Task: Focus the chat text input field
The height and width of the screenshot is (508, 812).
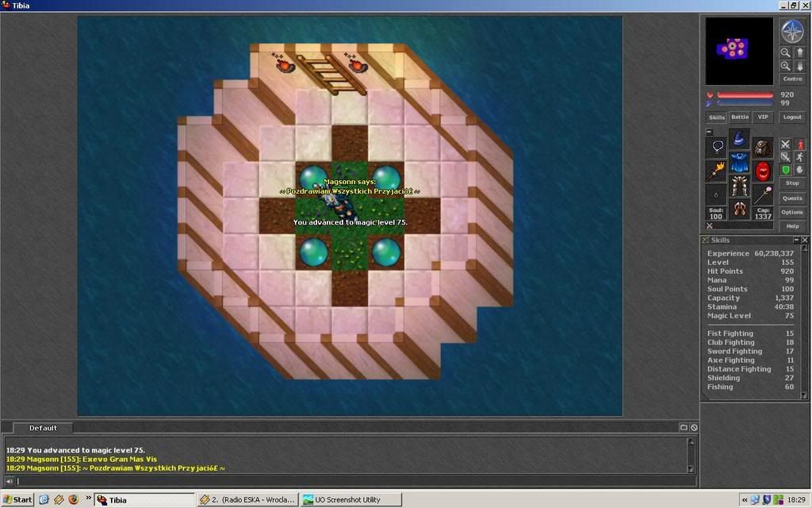Action: coord(356,481)
